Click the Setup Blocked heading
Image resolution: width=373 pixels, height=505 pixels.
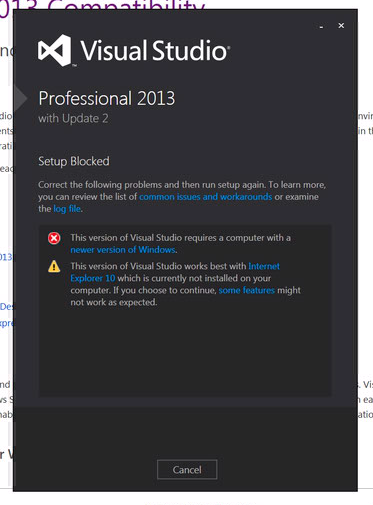pos(74,161)
